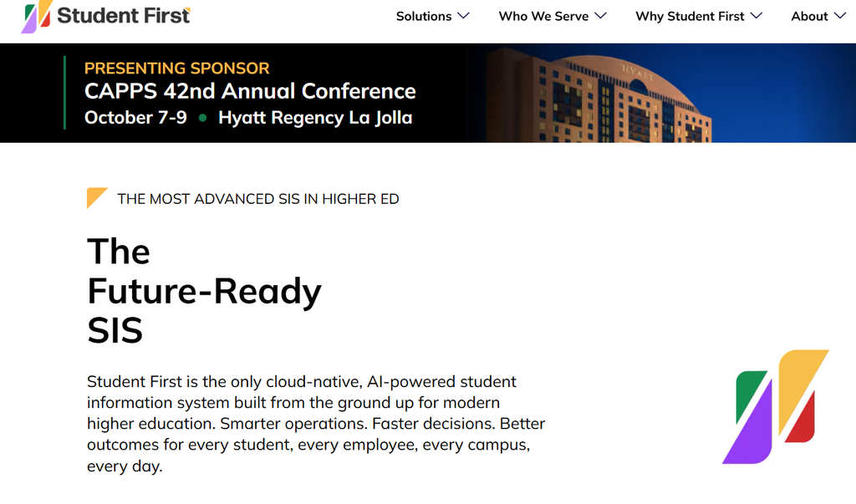Expand the Solutions chevron arrow
Screen dimensions: 856x504
(x=463, y=16)
